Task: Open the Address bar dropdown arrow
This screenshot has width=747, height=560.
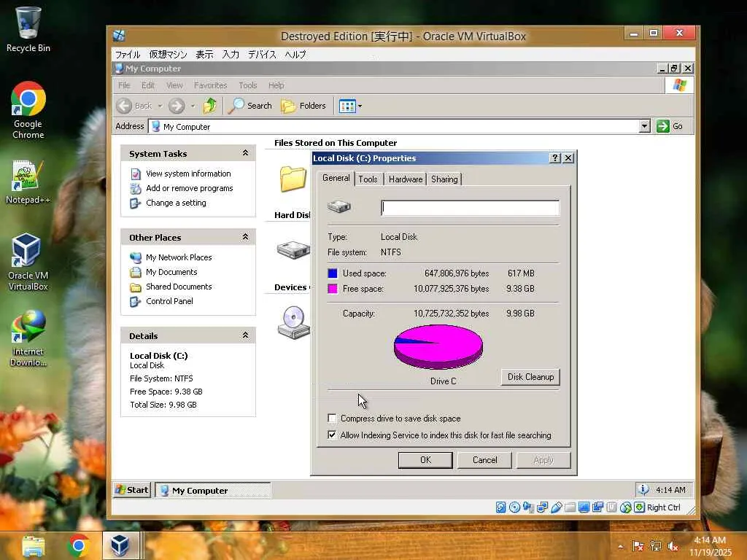Action: (x=645, y=126)
